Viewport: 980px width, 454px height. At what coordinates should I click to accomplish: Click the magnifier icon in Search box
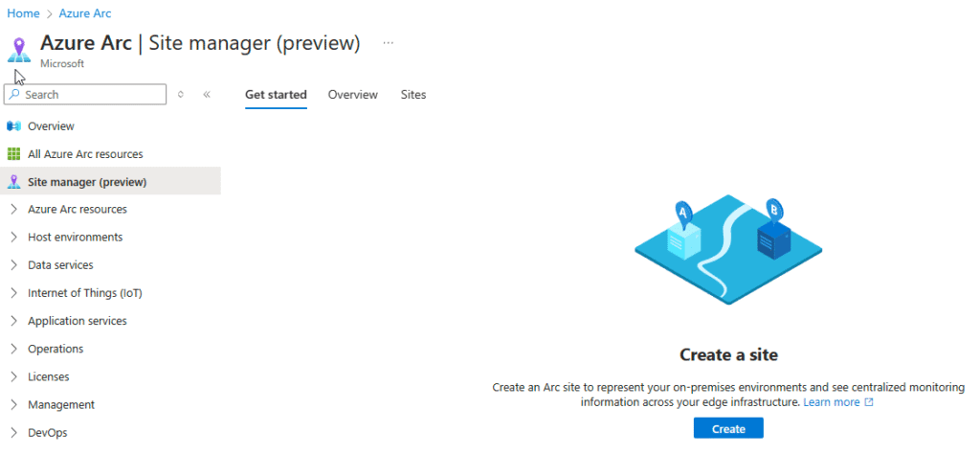pos(14,95)
